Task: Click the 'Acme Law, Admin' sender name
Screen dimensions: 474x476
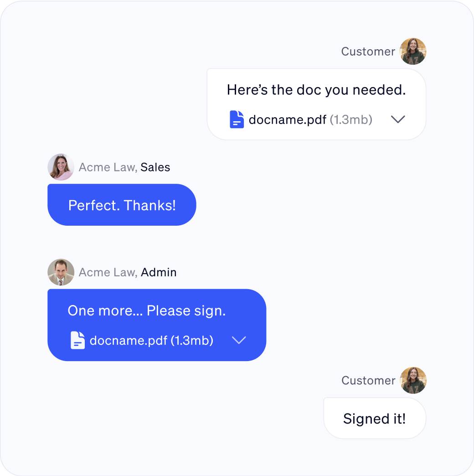Action: click(128, 272)
